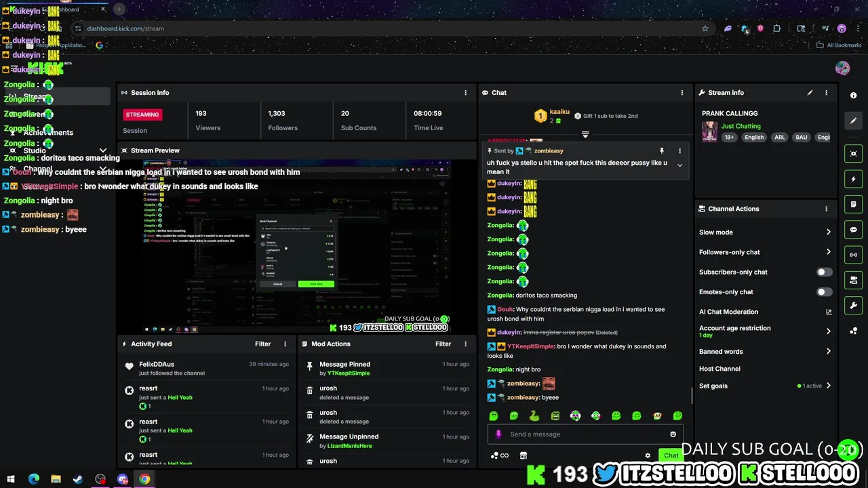The width and height of the screenshot is (868, 488).
Task: Click the Kicks infinity balance icon
Action: click(x=500, y=455)
